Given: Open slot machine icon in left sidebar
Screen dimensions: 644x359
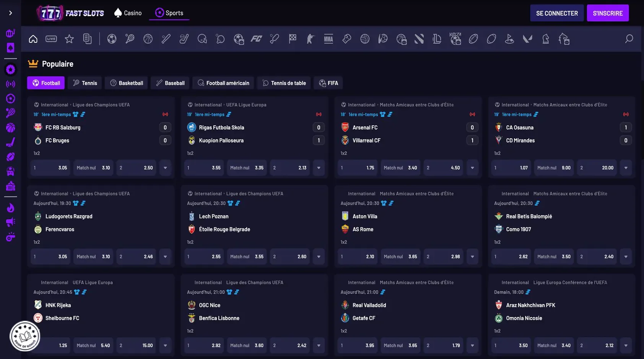Looking at the screenshot, I should point(10,33).
